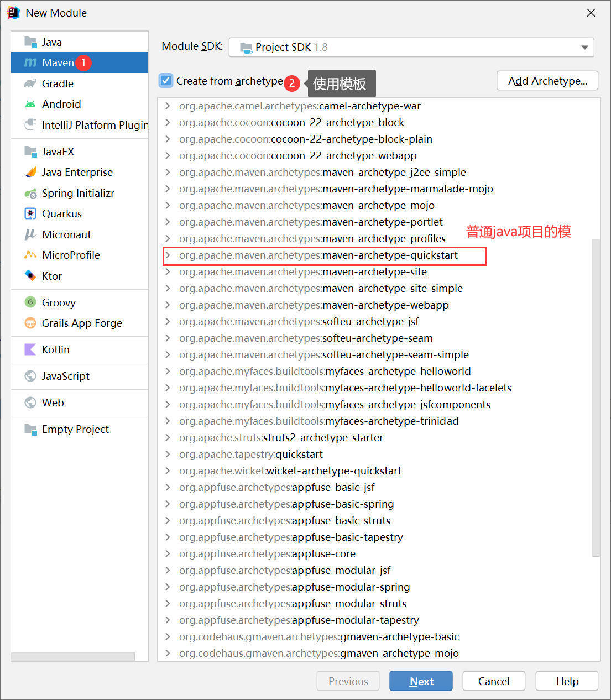
Task: Expand struts2-archetype-starter node
Action: [168, 437]
